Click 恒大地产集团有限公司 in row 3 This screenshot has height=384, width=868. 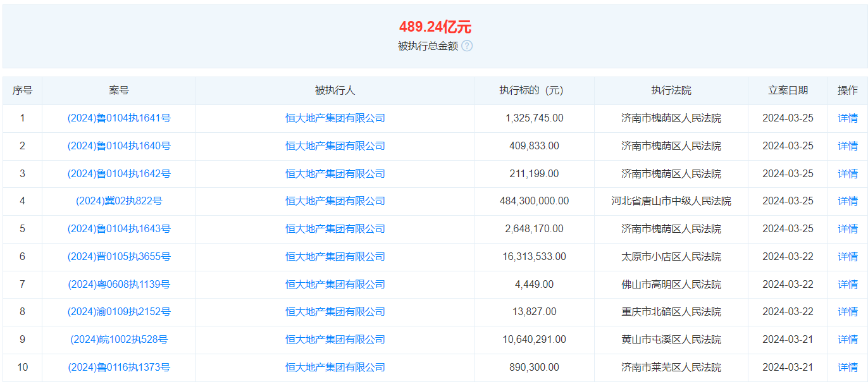(x=335, y=173)
